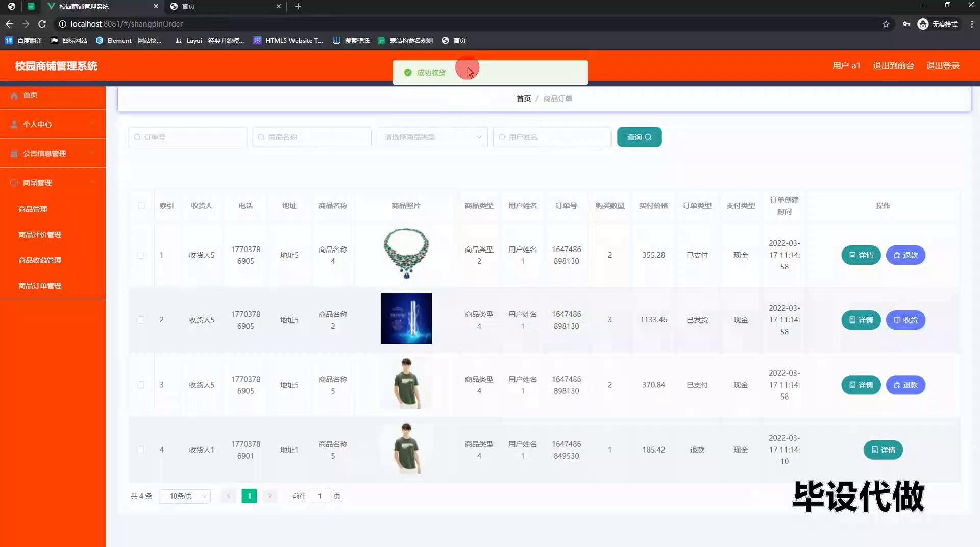Open the 10条/页 page size dropdown

coord(185,496)
